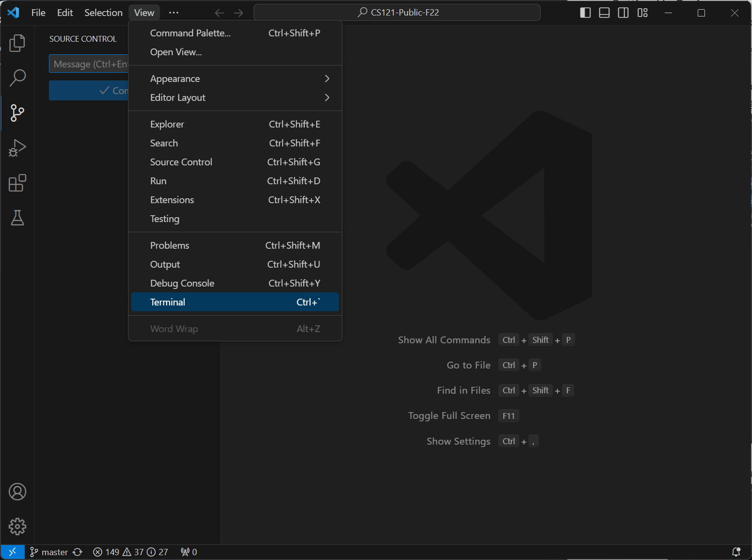Open the Extensions blocks icon
Viewport: 752px width, 560px height.
click(17, 183)
